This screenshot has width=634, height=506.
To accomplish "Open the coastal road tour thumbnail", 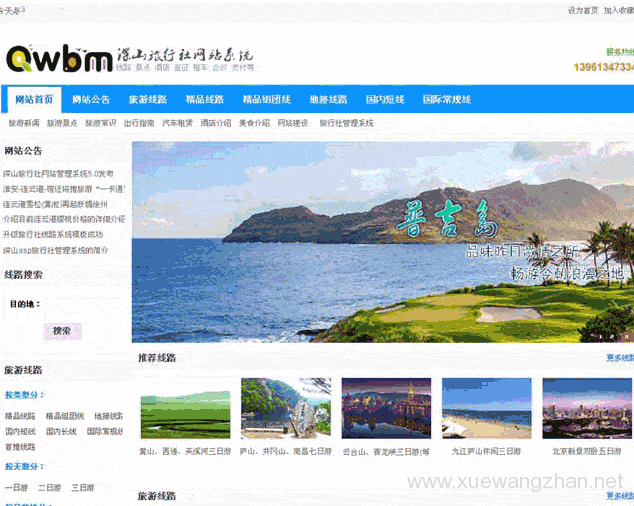I will point(285,408).
